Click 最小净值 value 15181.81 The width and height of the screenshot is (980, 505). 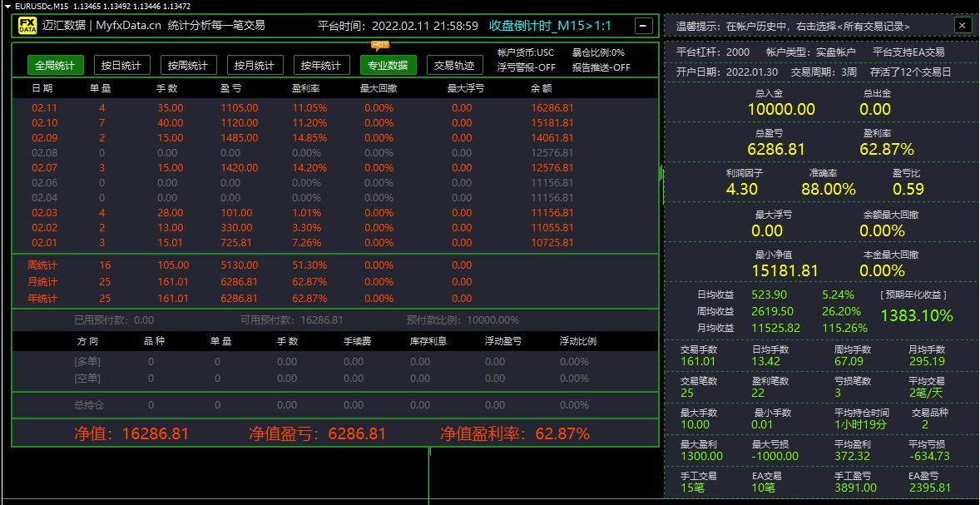(x=785, y=271)
